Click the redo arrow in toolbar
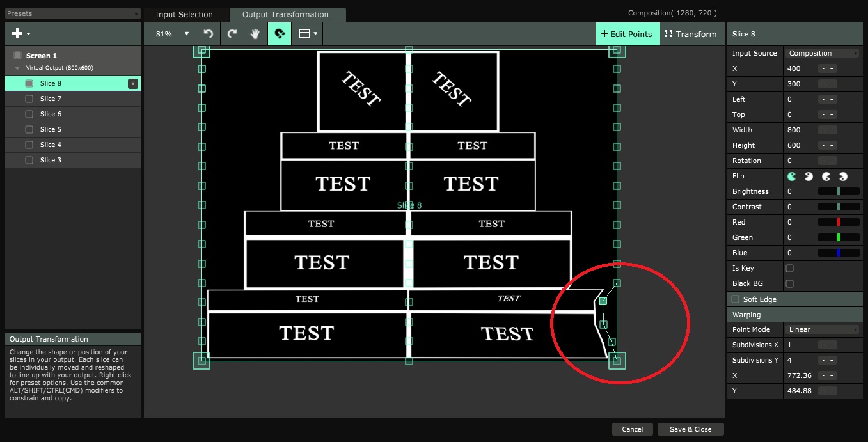 pos(232,34)
